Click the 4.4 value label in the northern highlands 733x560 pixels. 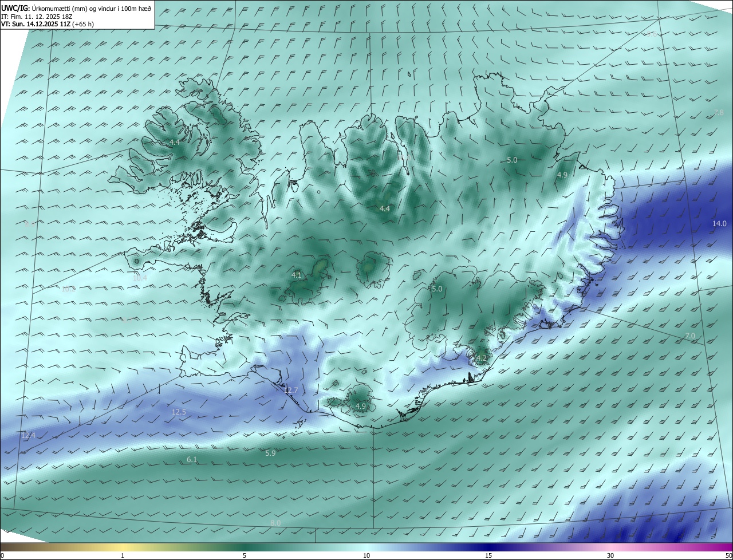384,209
